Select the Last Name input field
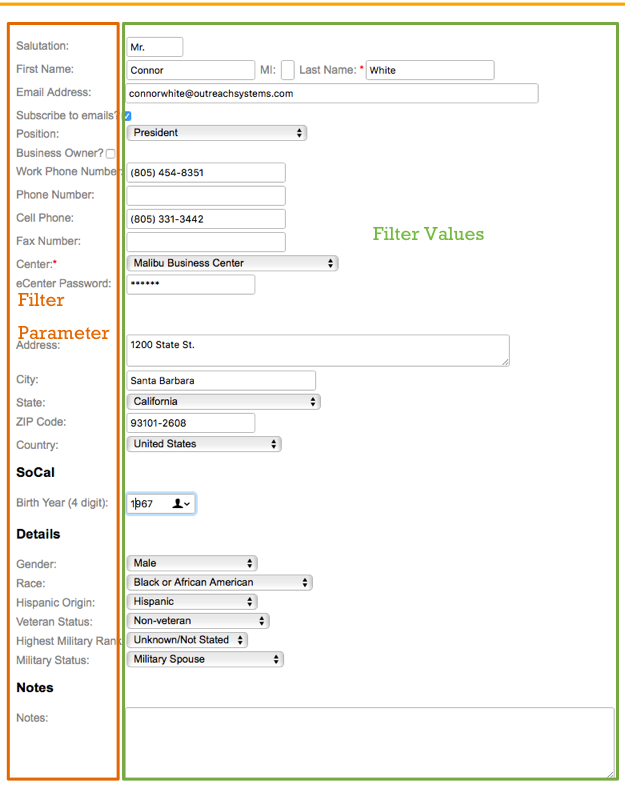 click(x=430, y=70)
